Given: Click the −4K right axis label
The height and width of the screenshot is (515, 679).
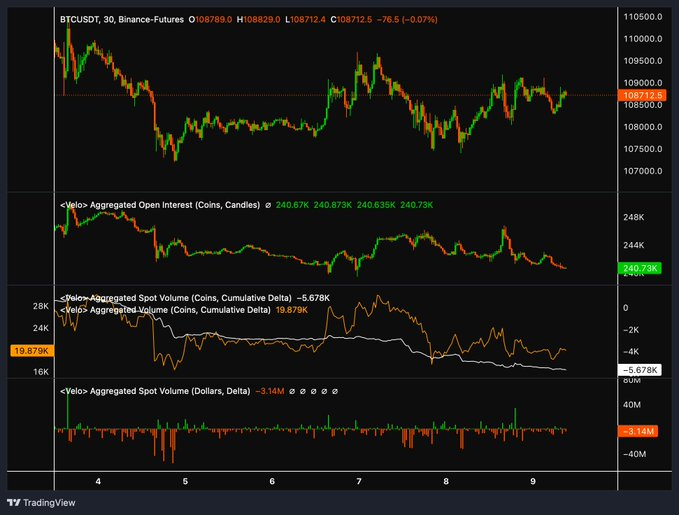Looking at the screenshot, I should 631,352.
